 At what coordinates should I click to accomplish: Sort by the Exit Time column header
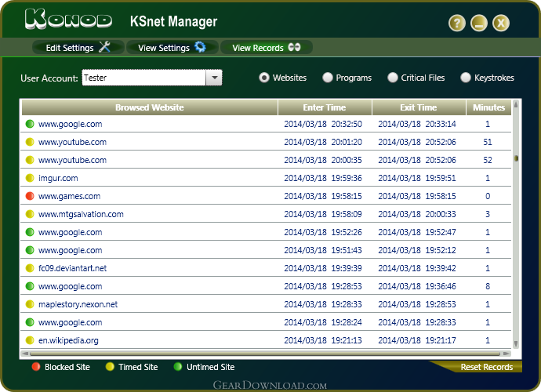coord(419,107)
